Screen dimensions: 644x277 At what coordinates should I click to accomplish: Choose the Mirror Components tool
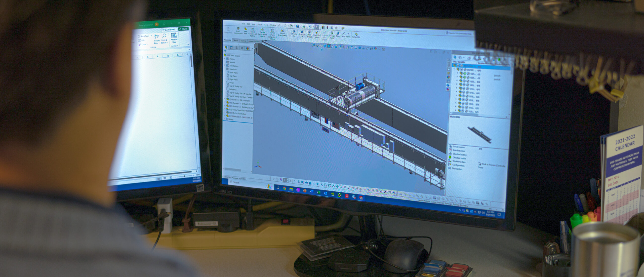point(283,32)
